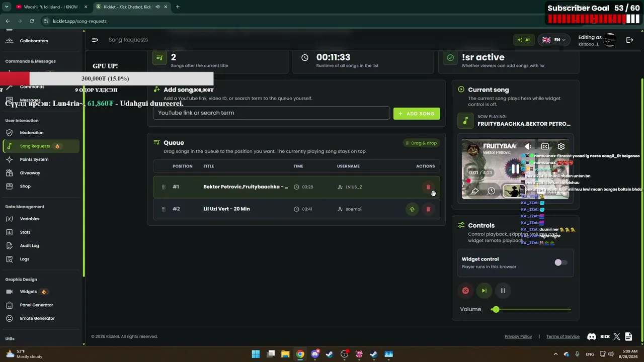Viewport: 644px width, 362px height.
Task: Pause the embedded YouTube video
Action: tap(515, 169)
